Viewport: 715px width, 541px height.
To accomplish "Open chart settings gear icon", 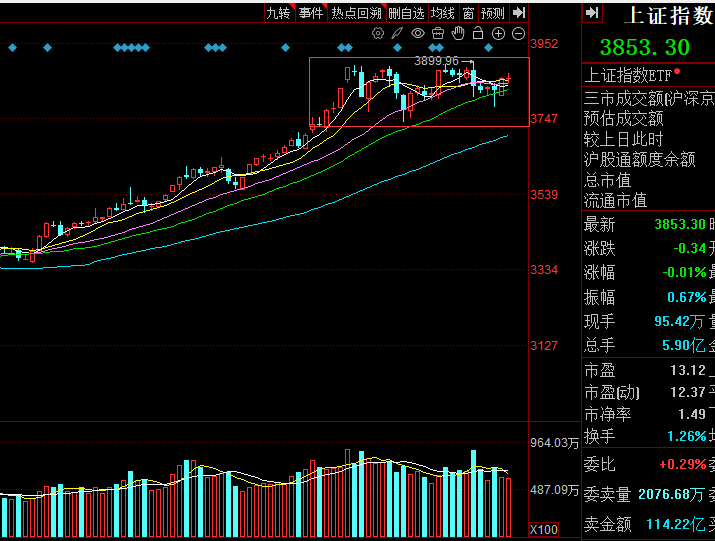I will click(378, 33).
